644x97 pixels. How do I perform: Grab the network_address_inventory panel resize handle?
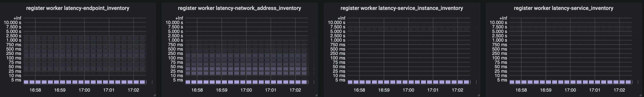coord(316,95)
